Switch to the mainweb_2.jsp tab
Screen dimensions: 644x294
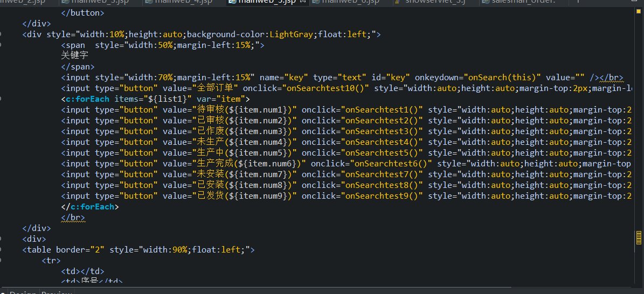24,2
